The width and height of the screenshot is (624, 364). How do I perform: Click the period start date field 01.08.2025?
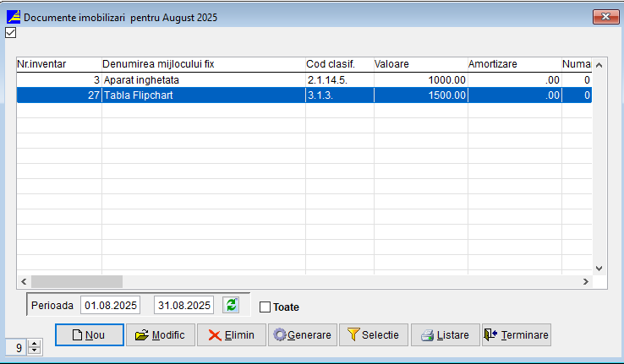click(110, 305)
